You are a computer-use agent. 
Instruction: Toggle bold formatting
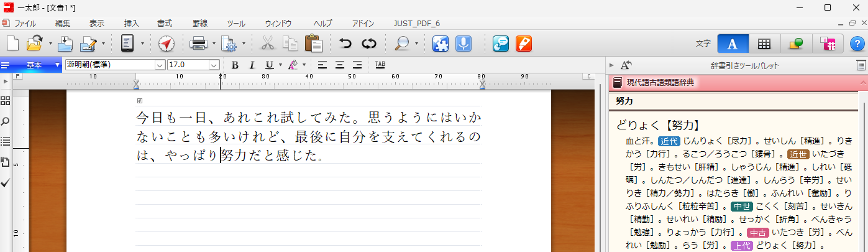(235, 65)
